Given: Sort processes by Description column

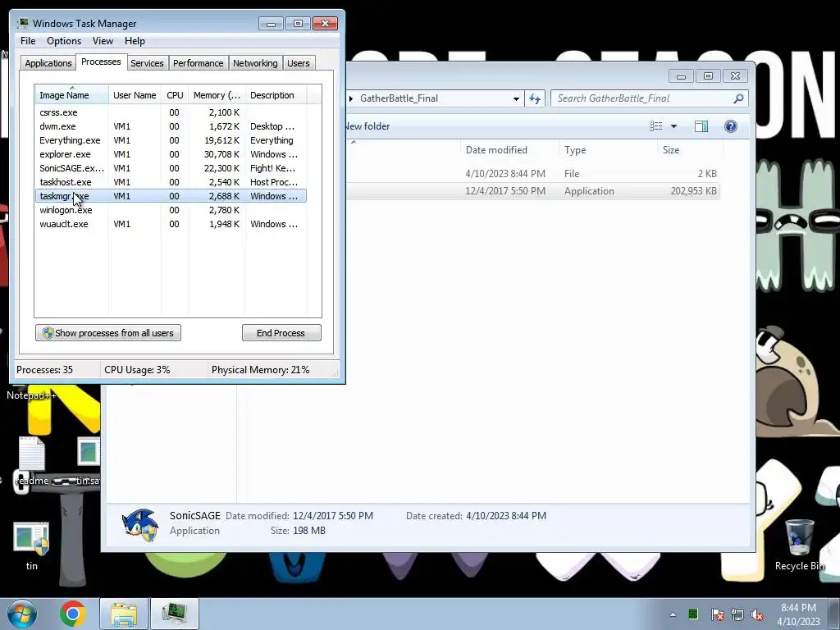Looking at the screenshot, I should tap(276, 95).
